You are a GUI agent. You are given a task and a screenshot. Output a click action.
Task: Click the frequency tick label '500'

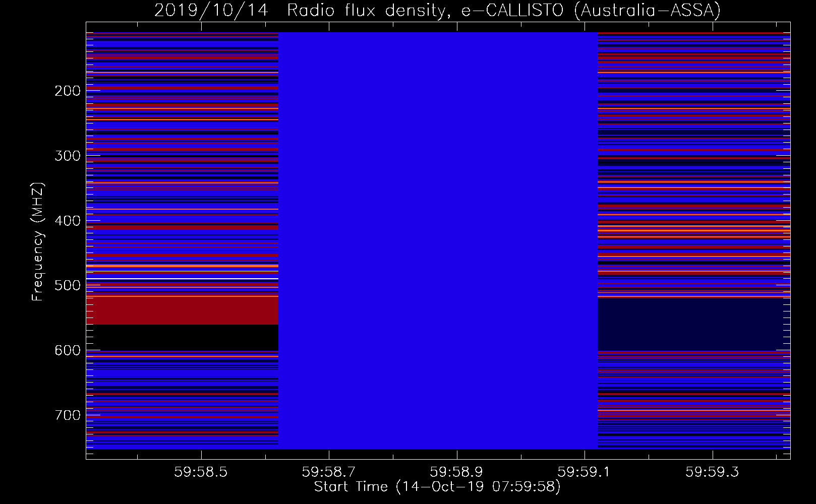tap(68, 285)
